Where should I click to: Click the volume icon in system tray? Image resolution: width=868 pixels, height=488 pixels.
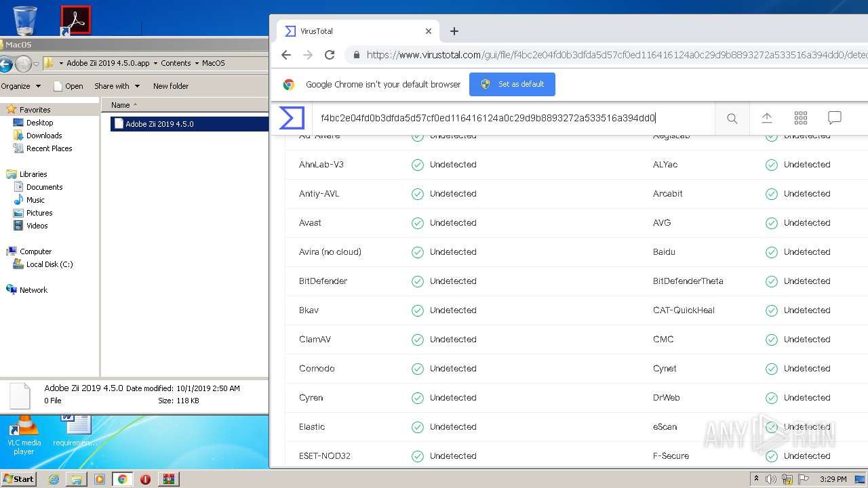[x=771, y=479]
